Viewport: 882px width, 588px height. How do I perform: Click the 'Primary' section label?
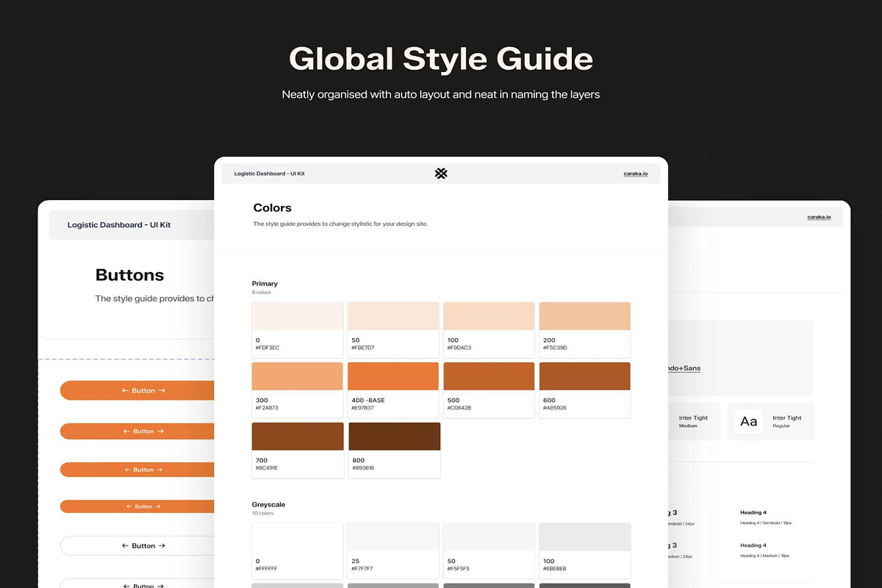tap(265, 284)
